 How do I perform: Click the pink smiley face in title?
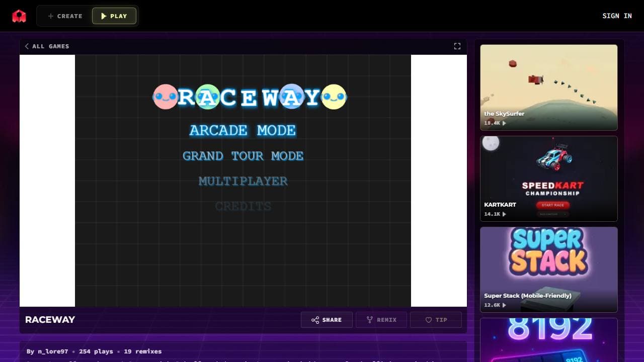click(x=165, y=97)
